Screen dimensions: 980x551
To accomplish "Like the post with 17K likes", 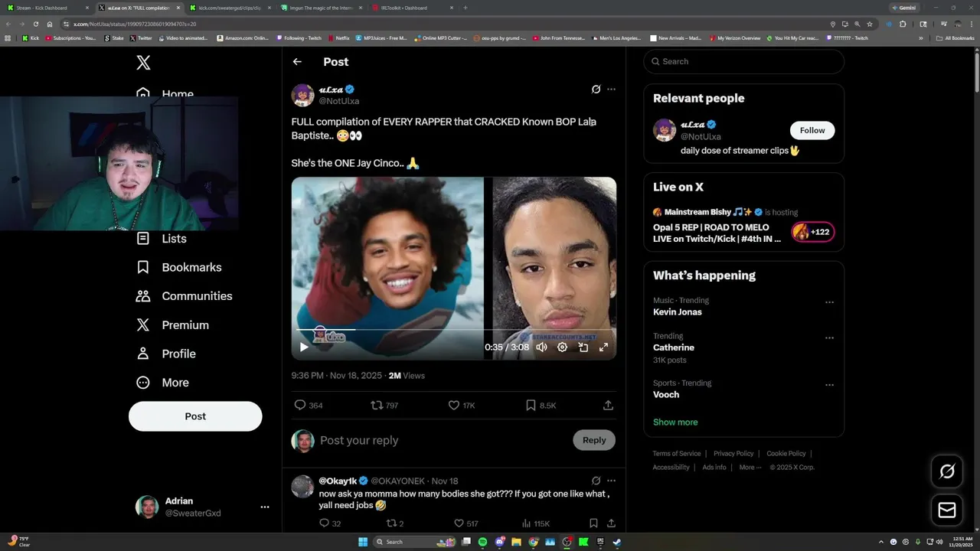I will pyautogui.click(x=462, y=406).
